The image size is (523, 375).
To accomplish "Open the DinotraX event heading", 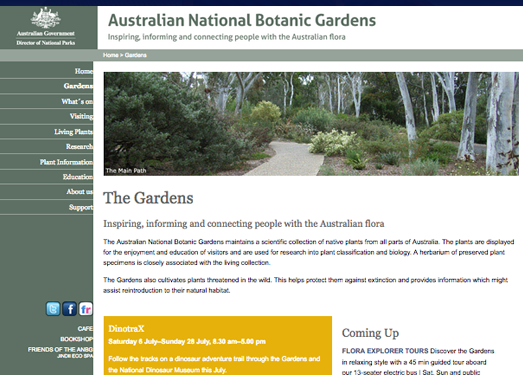I will pos(126,329).
